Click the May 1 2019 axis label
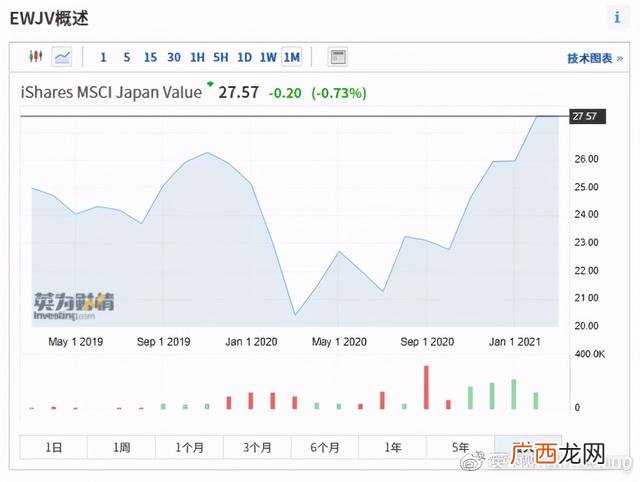Image resolution: width=640 pixels, height=482 pixels. pyautogui.click(x=76, y=342)
